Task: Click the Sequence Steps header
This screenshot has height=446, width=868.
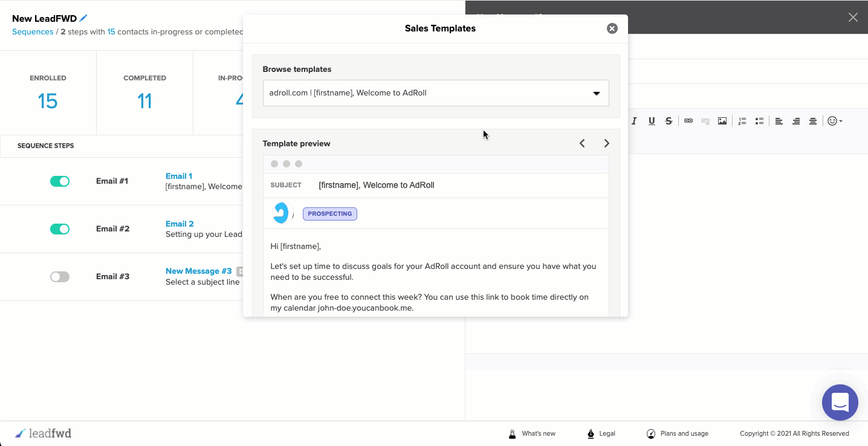Action: pos(46,146)
